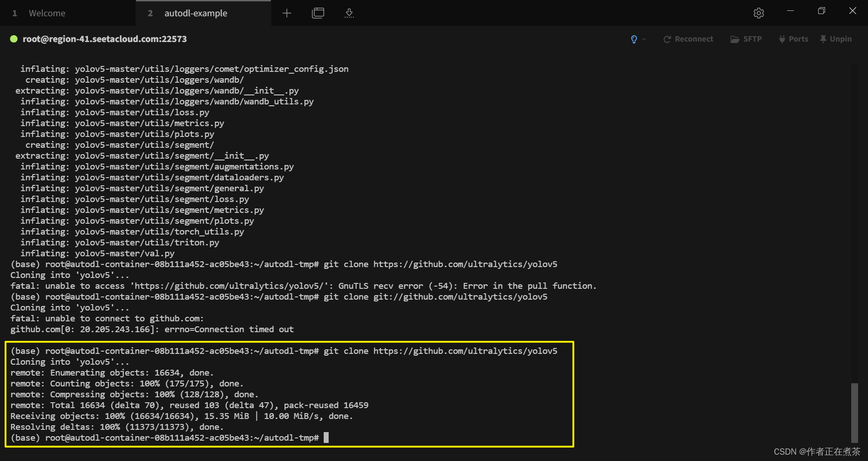Click the green connection status indicator

pyautogui.click(x=14, y=39)
